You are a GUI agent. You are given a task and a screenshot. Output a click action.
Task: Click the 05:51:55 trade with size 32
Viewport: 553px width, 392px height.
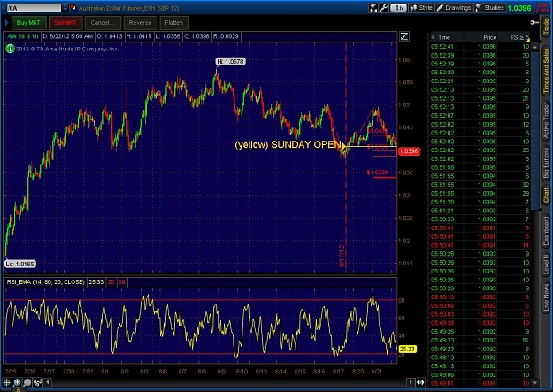480,185
